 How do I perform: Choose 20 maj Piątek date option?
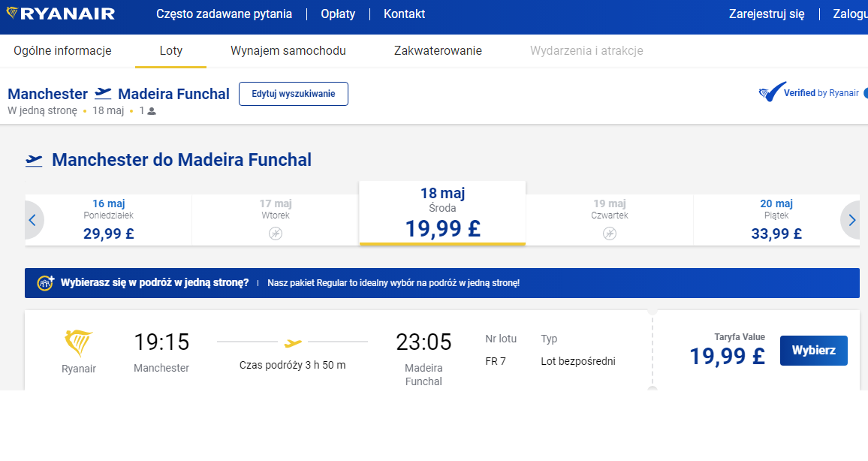click(x=776, y=220)
